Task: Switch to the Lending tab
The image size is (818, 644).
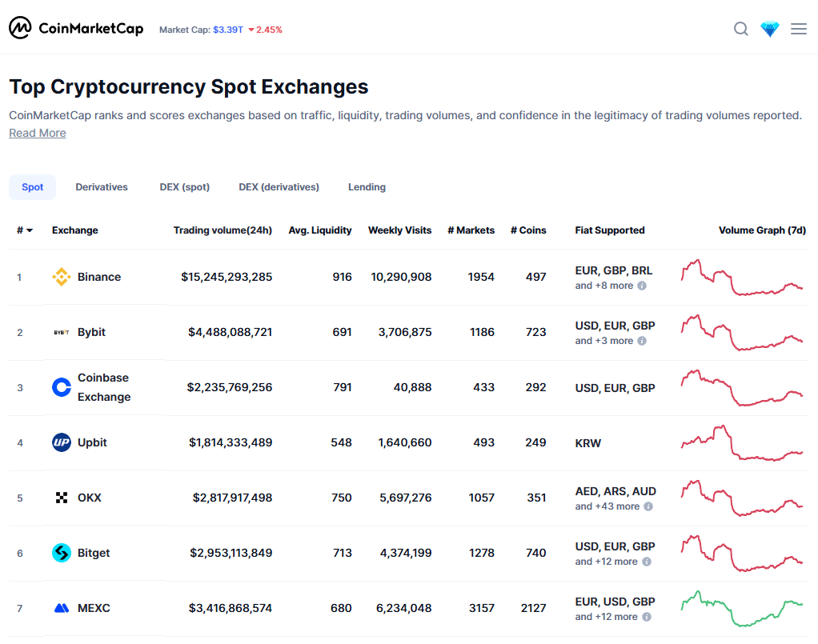Action: (367, 187)
